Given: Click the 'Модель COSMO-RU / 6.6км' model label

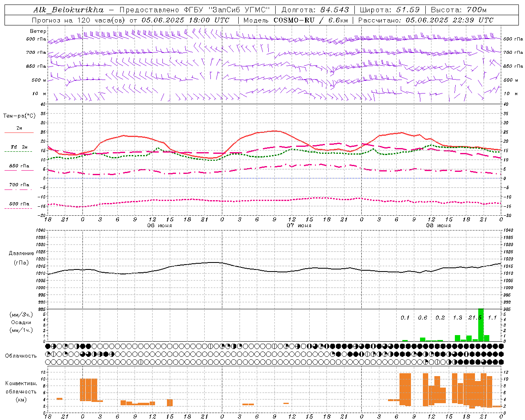Looking at the screenshot, I should (x=296, y=20).
